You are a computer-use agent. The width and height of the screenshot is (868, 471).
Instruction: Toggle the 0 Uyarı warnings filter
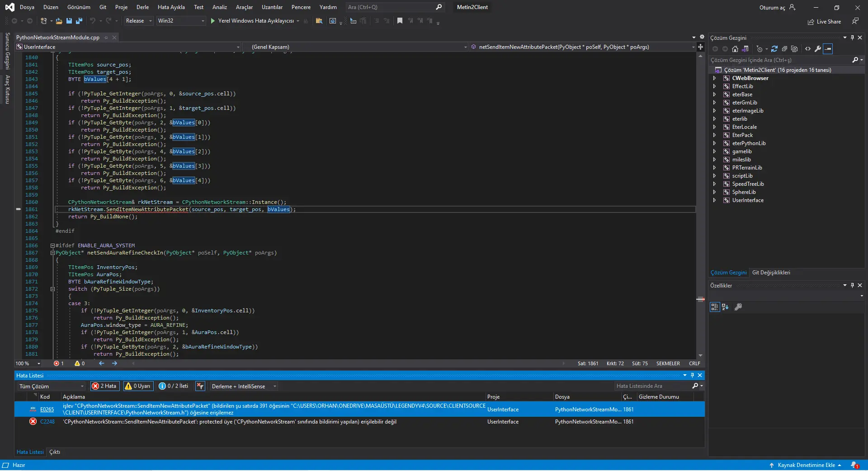138,386
